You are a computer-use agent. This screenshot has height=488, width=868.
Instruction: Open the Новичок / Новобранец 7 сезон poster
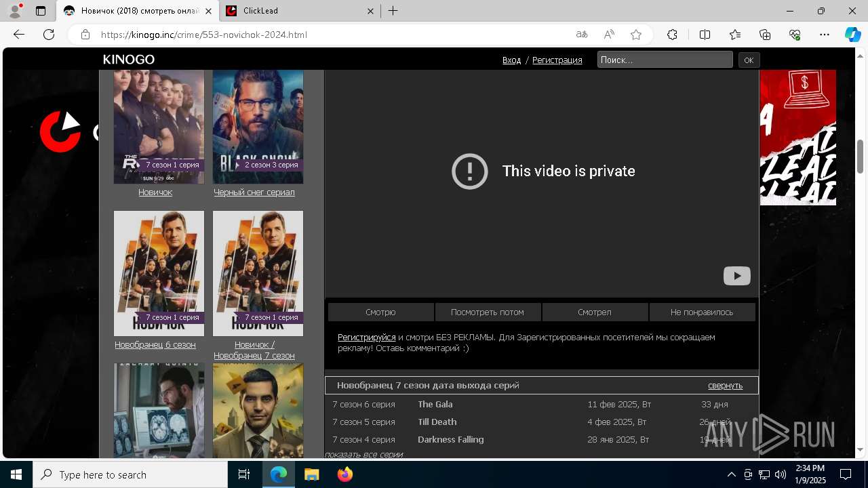[258, 273]
